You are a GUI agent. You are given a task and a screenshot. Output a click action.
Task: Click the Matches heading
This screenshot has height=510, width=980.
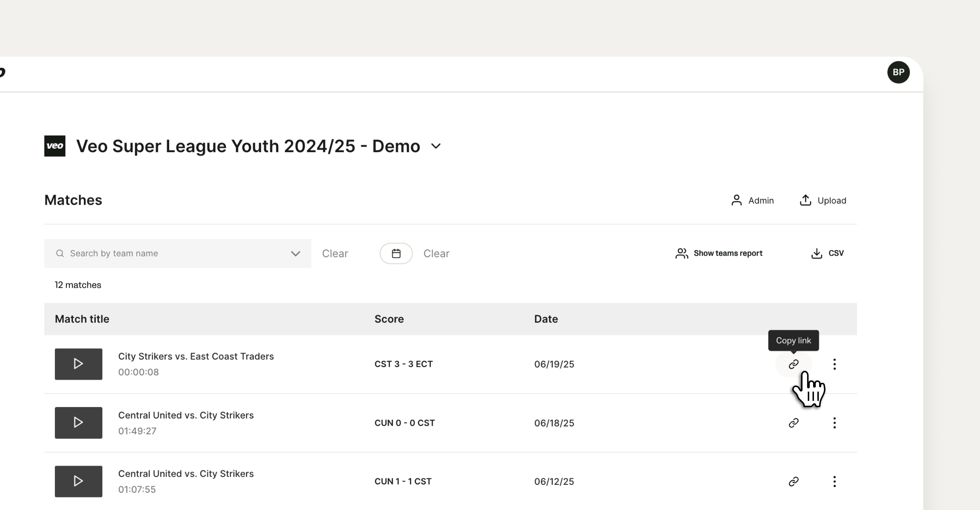73,200
